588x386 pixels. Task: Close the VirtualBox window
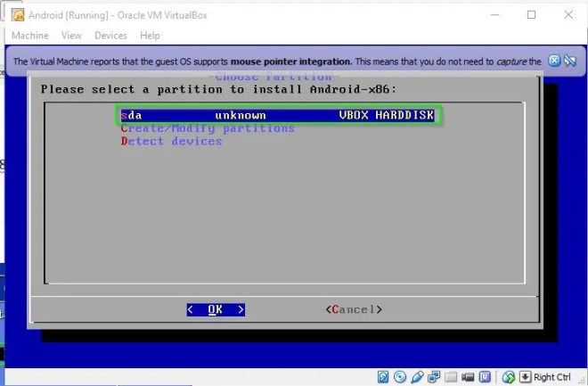(568, 14)
